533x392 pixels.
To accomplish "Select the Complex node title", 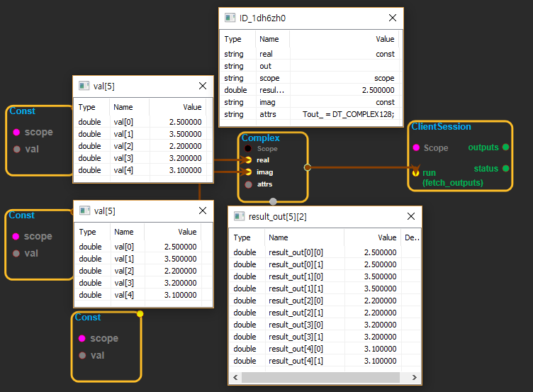I will [x=260, y=138].
